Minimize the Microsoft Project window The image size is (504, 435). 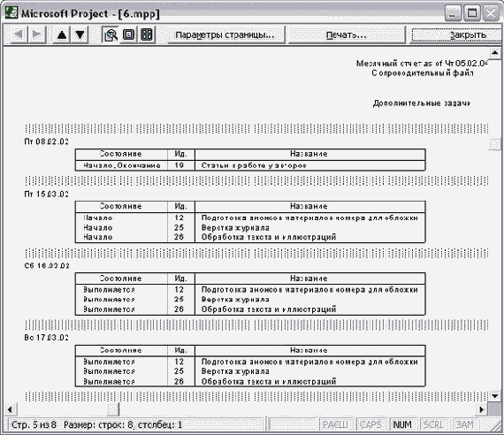453,13
